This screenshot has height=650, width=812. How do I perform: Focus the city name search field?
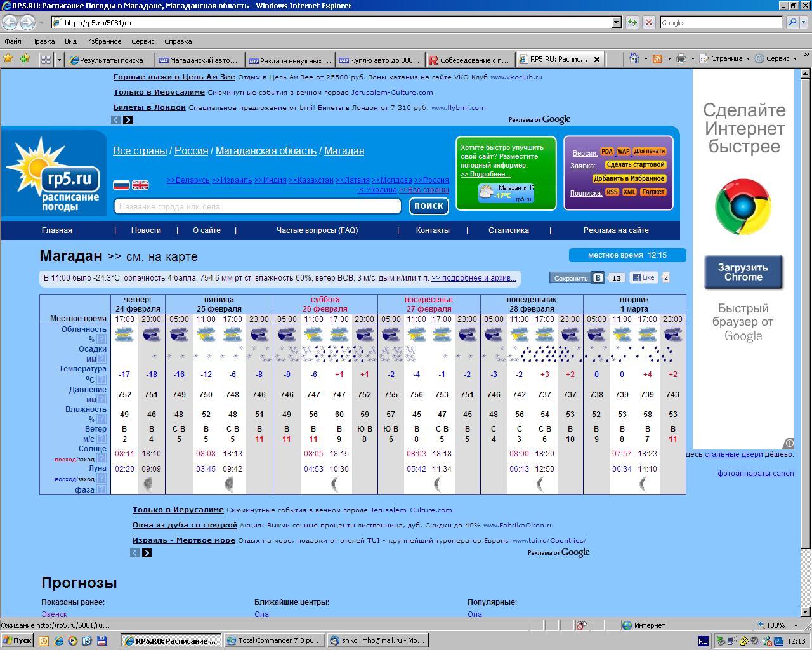click(x=258, y=206)
